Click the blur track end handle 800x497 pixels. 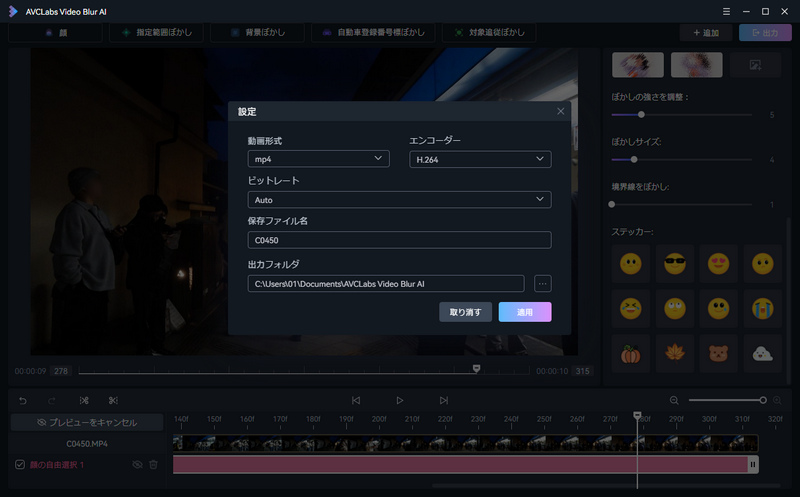click(x=753, y=465)
